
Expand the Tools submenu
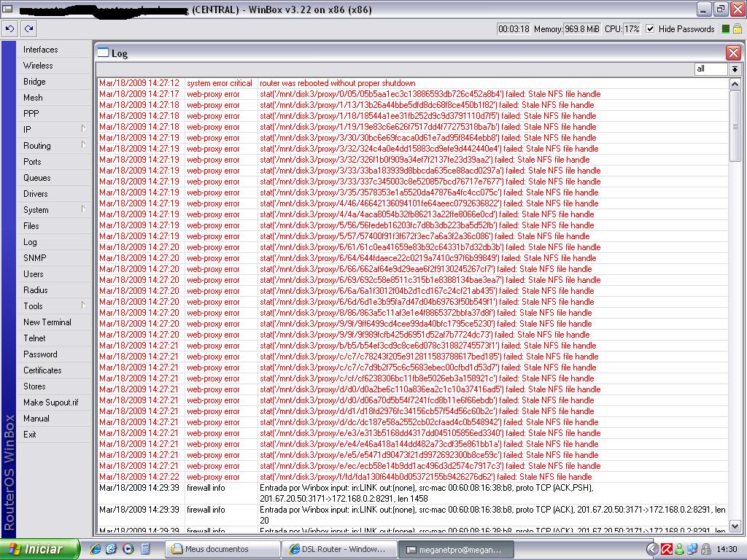[x=83, y=306]
